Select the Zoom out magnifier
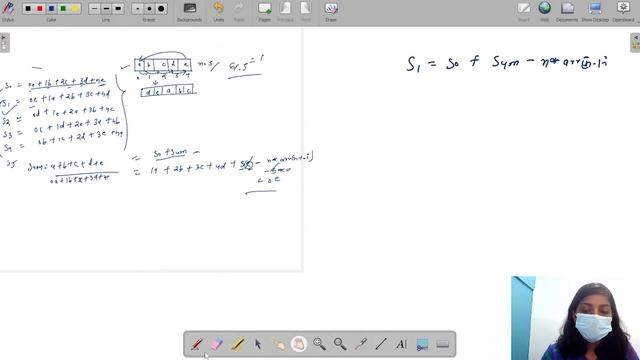The height and width of the screenshot is (360, 640). click(x=340, y=344)
